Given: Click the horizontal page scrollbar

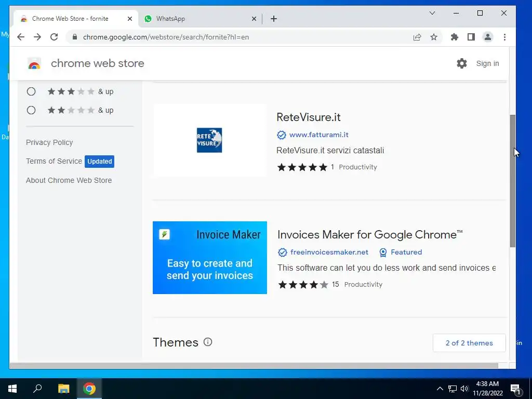Looking at the screenshot, I should (x=254, y=365).
